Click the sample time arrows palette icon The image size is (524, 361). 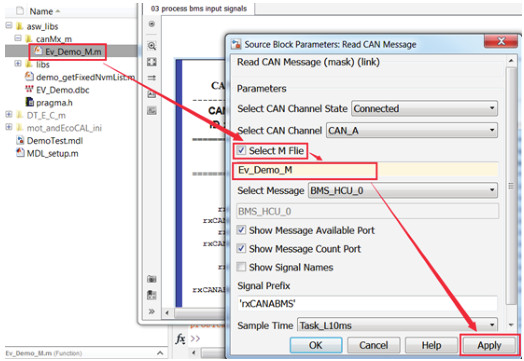point(152,78)
